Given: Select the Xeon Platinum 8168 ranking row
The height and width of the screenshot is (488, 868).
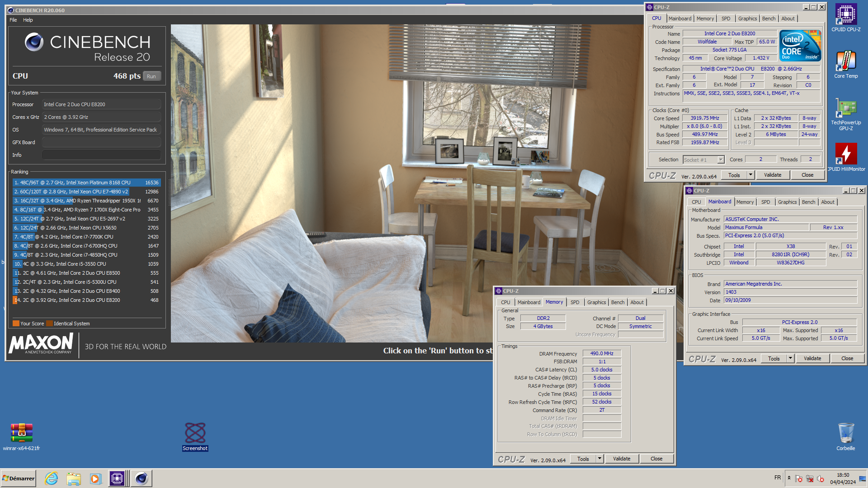Looking at the screenshot, I should (x=86, y=183).
